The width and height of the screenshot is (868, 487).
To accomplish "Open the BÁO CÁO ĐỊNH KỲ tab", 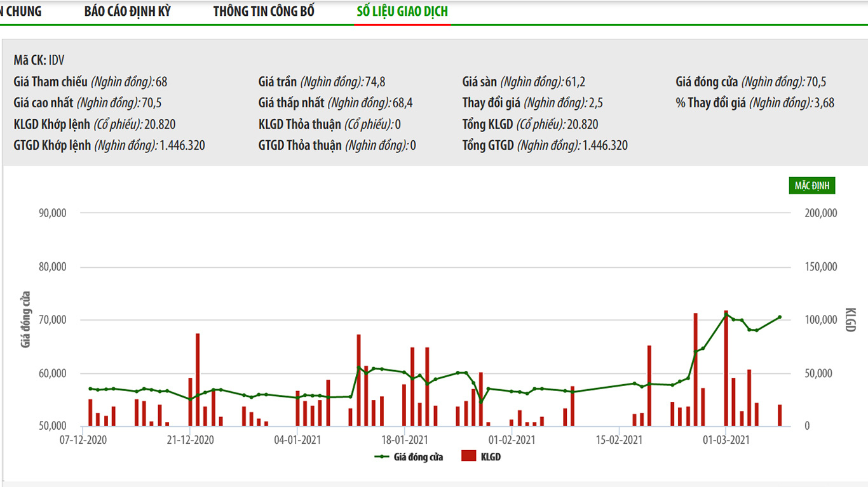I will pyautogui.click(x=127, y=11).
